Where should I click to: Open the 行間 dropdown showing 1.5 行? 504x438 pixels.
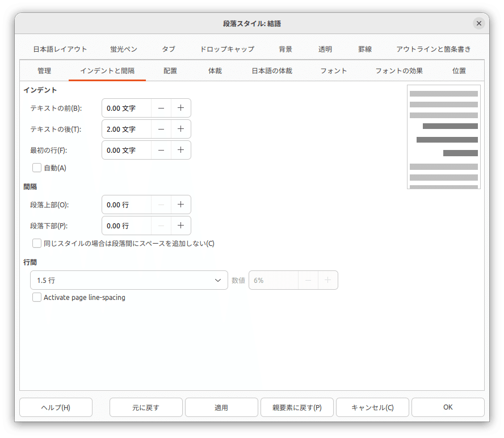click(x=129, y=280)
